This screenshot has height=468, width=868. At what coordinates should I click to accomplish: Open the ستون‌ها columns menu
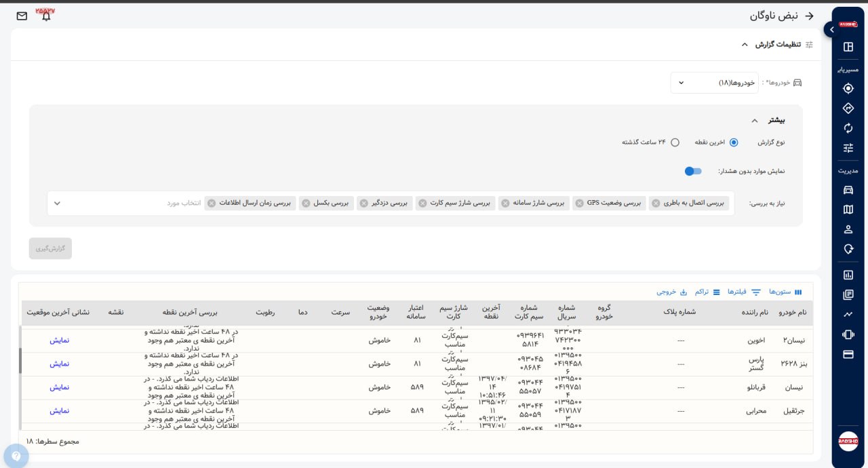click(x=785, y=292)
